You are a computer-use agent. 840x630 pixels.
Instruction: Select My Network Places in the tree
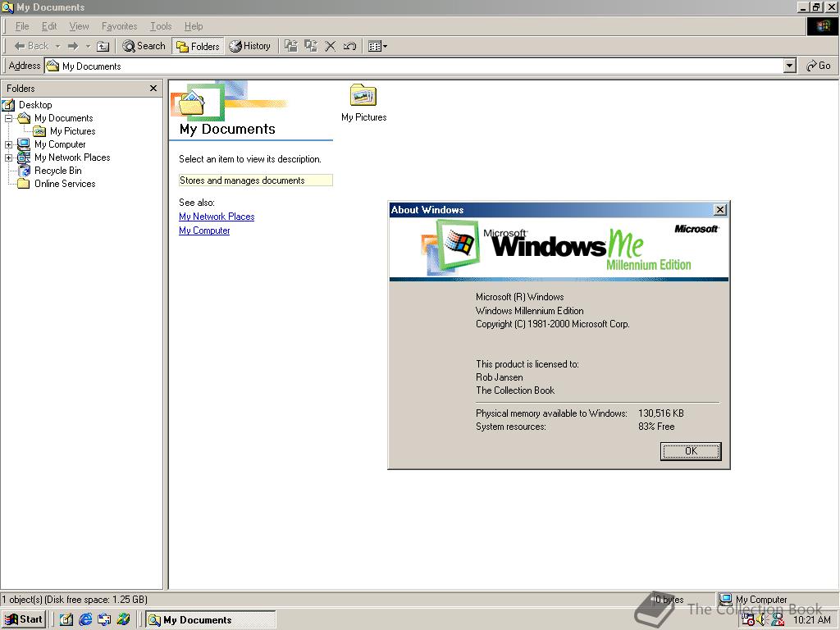(72, 157)
